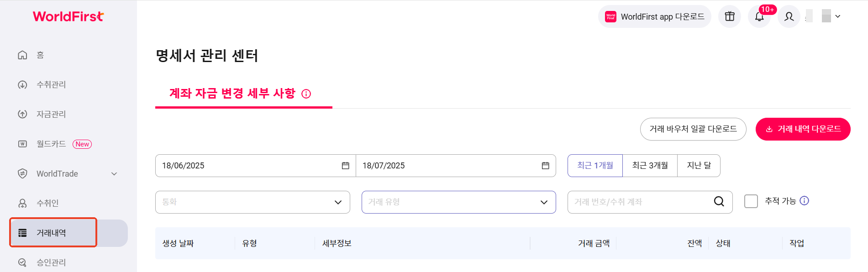Screen dimensions: 868x272
Task: Open the 거래 유형 dropdown
Action: click(458, 202)
